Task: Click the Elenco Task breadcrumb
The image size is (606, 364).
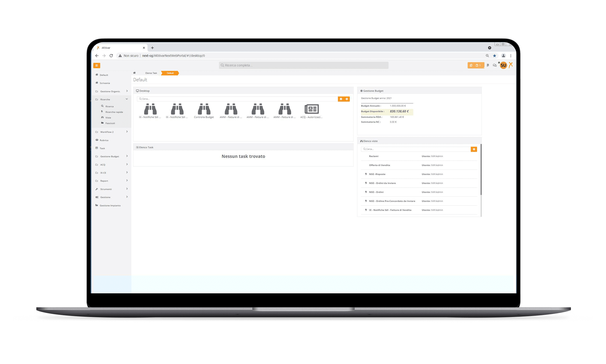Action: point(151,73)
